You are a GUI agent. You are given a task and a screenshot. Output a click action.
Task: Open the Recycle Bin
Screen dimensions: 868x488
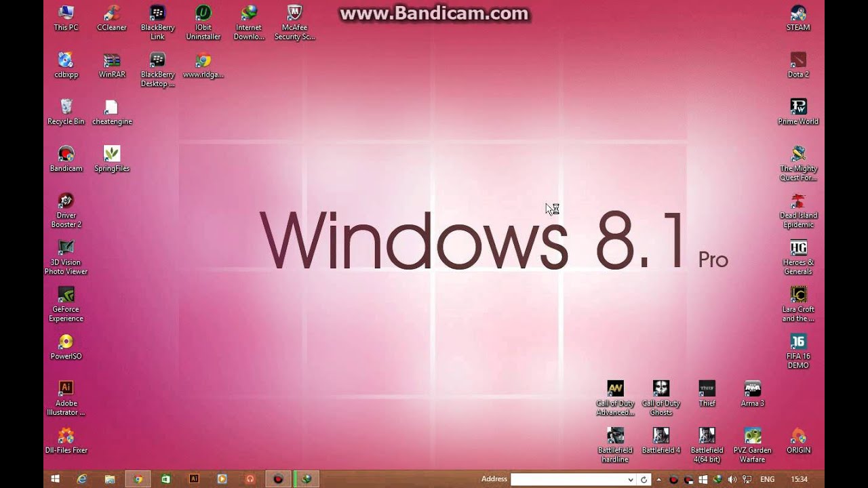point(66,112)
